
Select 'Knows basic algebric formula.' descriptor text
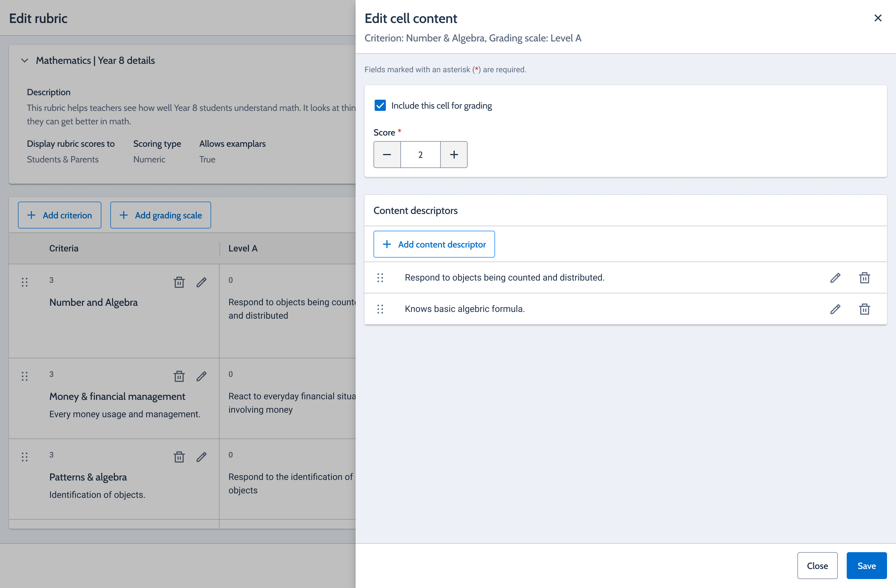[x=465, y=309]
